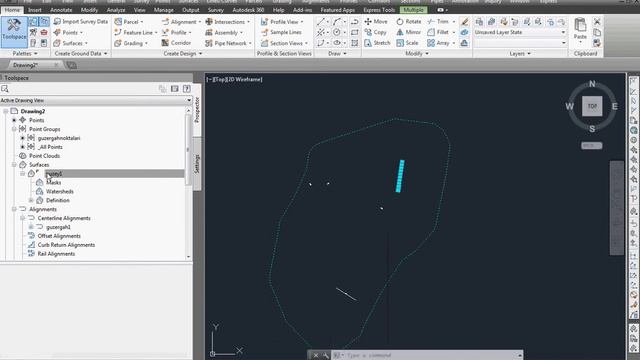Open the Surfaces dropdown in the ribbon
The image size is (640, 360).
coord(71,43)
